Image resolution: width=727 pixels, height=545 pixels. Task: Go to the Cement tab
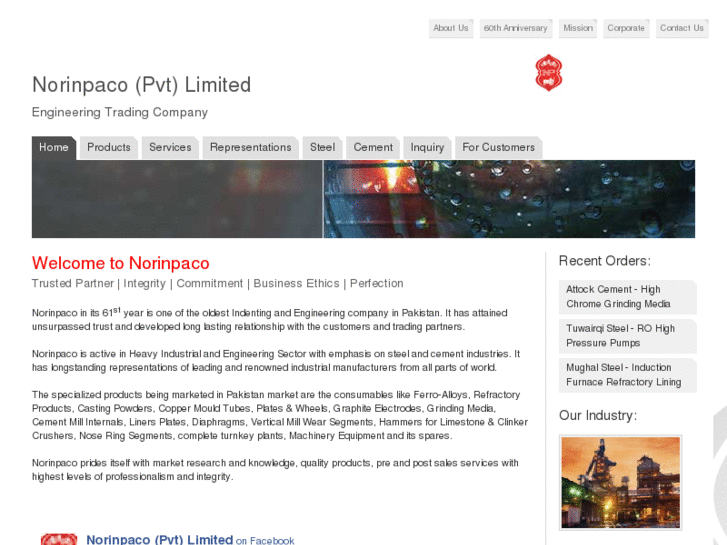tap(373, 147)
